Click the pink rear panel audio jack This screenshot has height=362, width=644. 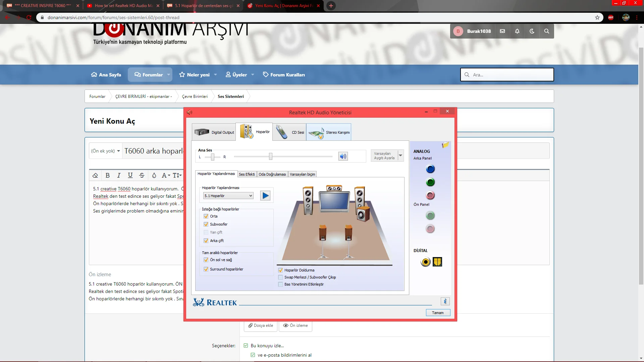click(430, 195)
